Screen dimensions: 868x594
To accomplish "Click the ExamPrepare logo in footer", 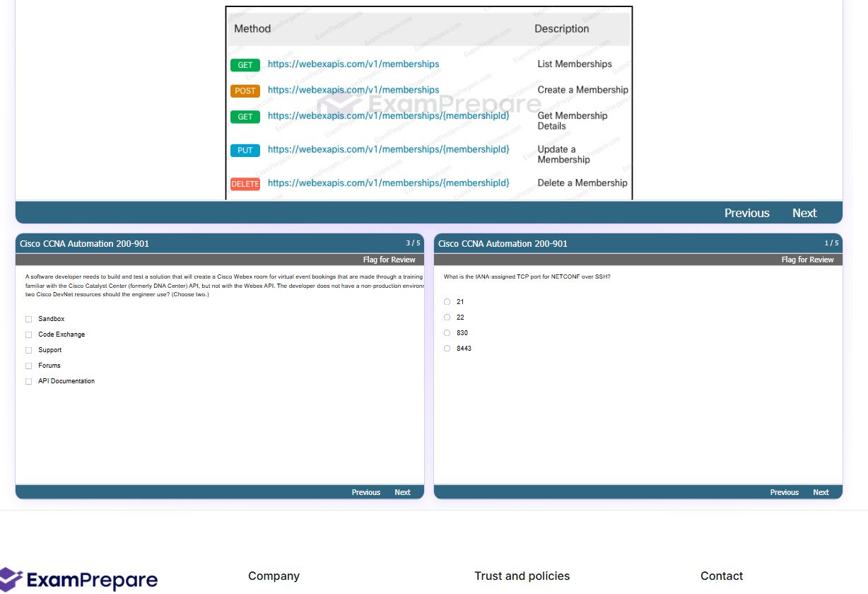I will [78, 580].
